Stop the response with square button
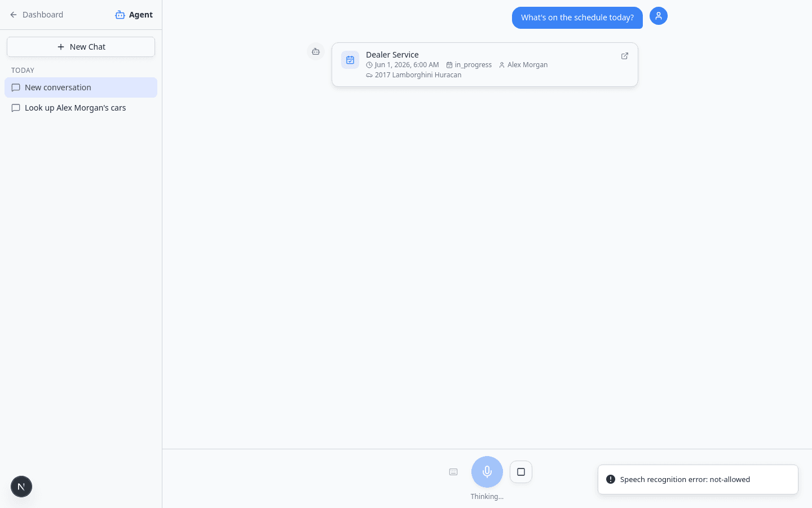The width and height of the screenshot is (812, 508). point(521,472)
